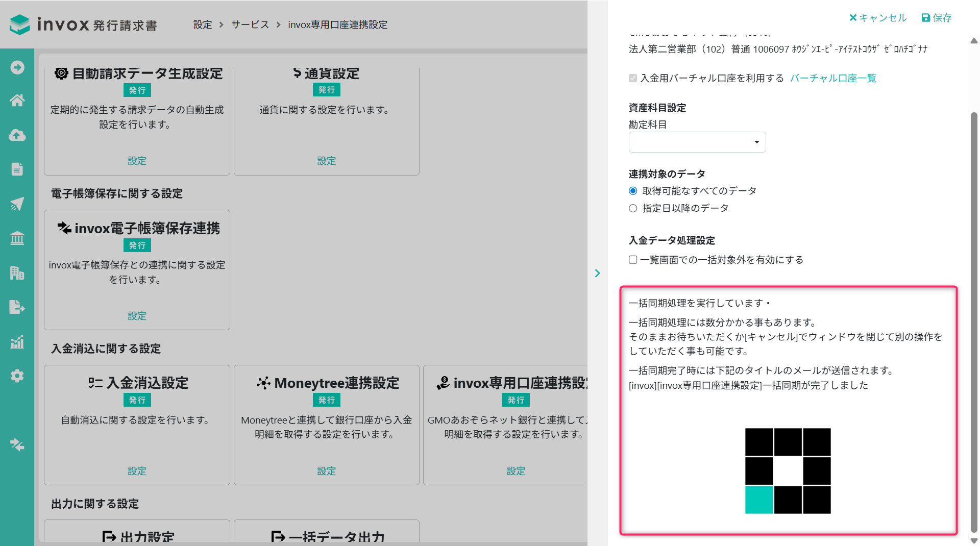Screen dimensions: 980x546
Task: Select 指定日以降のデータ radio option
Action: point(633,208)
